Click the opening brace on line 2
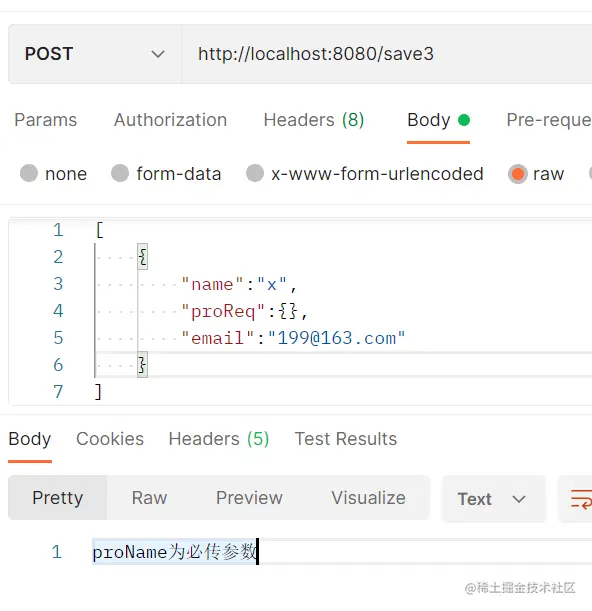The image size is (592, 611). [143, 257]
